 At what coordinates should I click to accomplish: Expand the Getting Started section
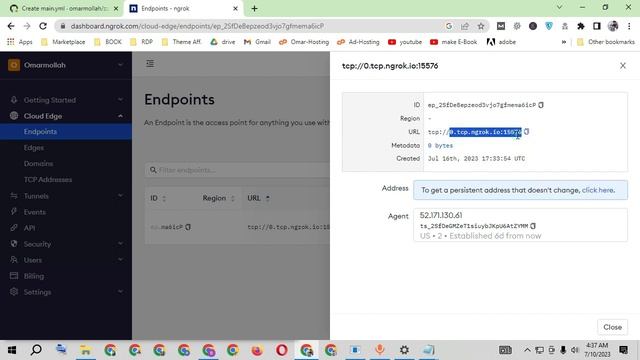coord(66,100)
